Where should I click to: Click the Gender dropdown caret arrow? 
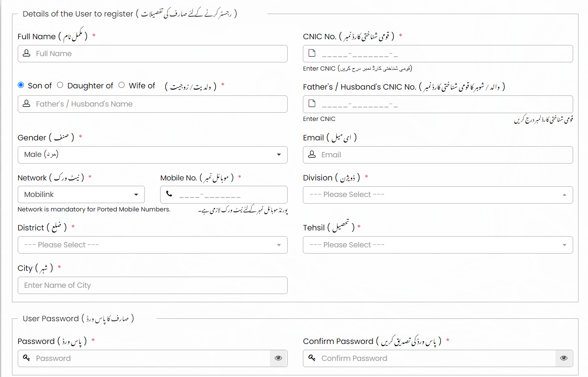point(279,155)
